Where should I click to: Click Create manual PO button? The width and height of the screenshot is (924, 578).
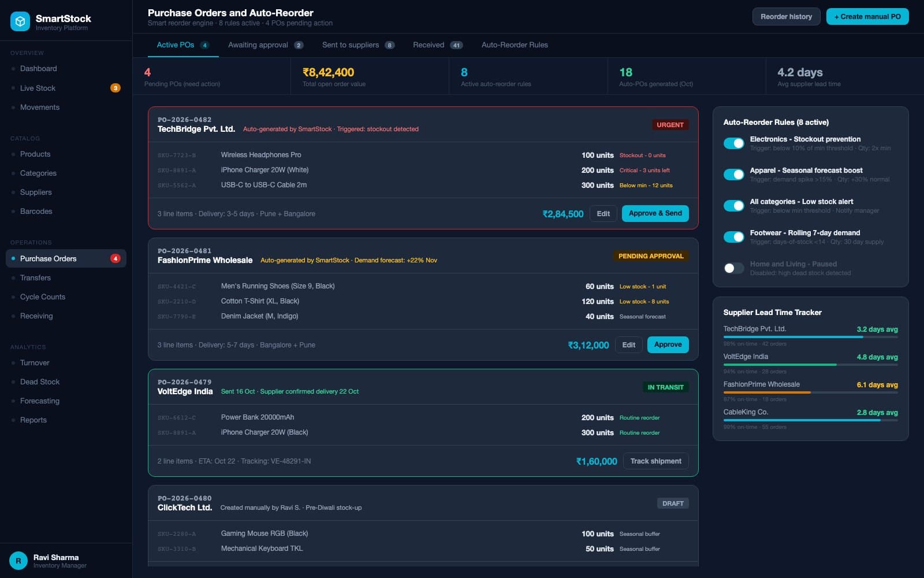[867, 17]
